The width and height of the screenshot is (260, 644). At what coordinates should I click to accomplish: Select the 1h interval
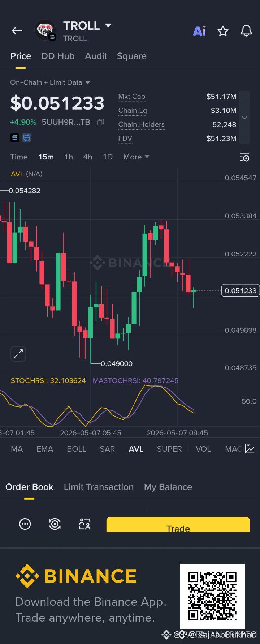click(69, 157)
